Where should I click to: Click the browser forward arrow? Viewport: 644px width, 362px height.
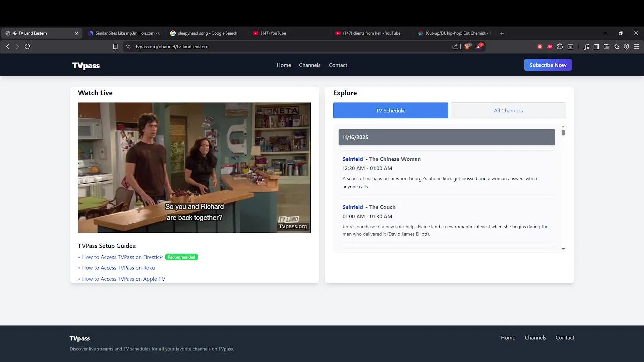tap(17, 46)
